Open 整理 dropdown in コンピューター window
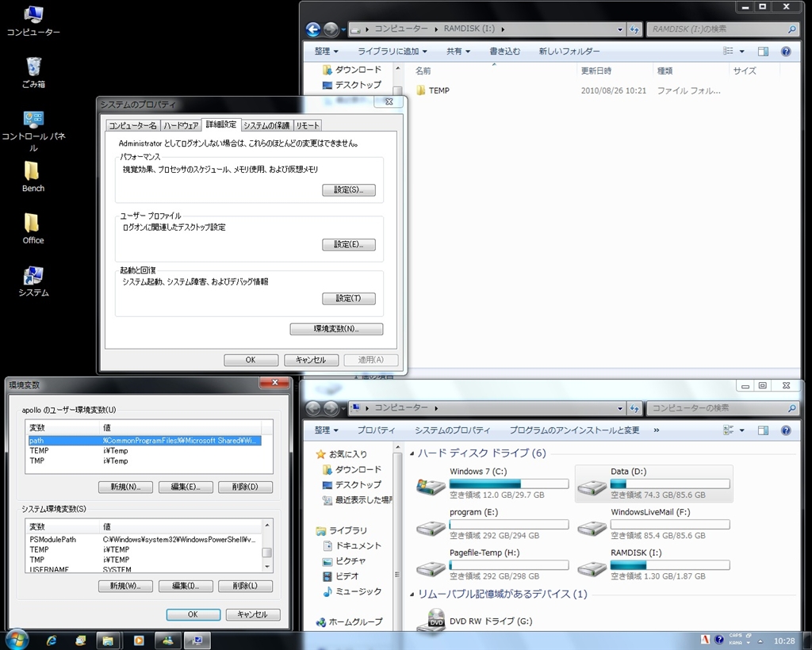Viewport: 812px width, 650px height. coord(326,430)
